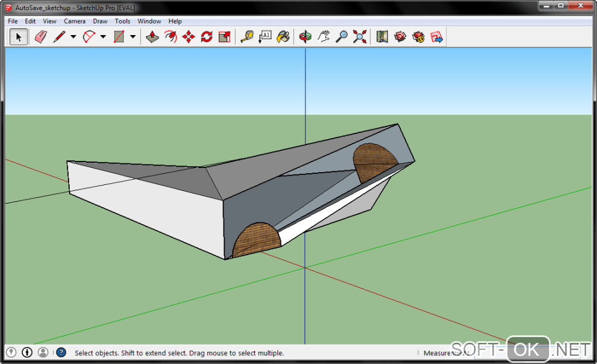Screen dimensions: 597x364
Task: Expand the Rectangle shape tool dropdown
Action: (133, 37)
